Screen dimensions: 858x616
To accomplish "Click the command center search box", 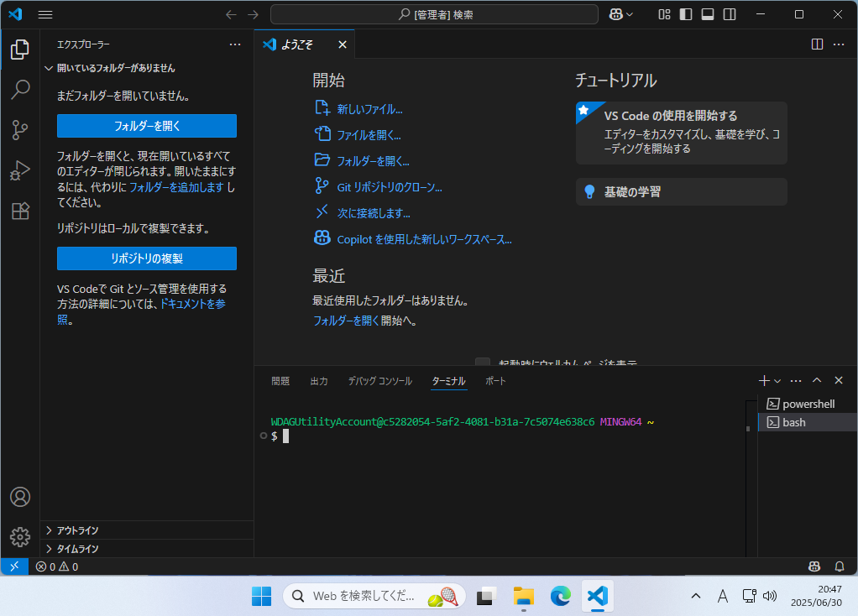I will [x=434, y=15].
